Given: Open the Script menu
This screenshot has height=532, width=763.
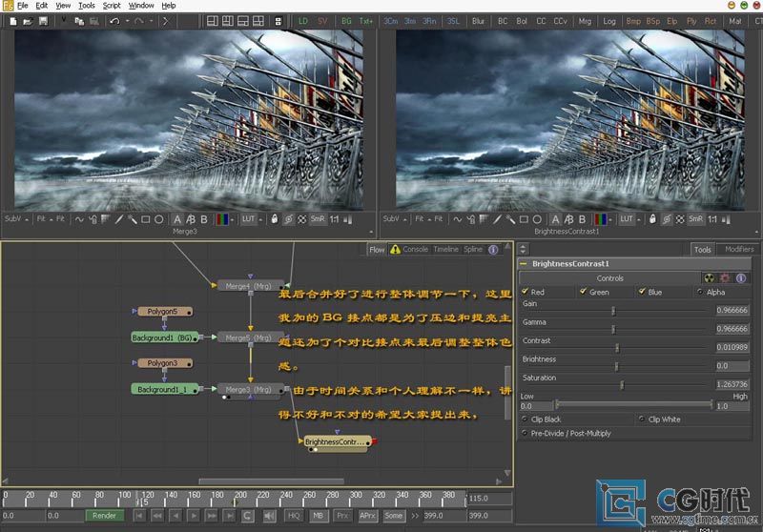Looking at the screenshot, I should (x=112, y=6).
